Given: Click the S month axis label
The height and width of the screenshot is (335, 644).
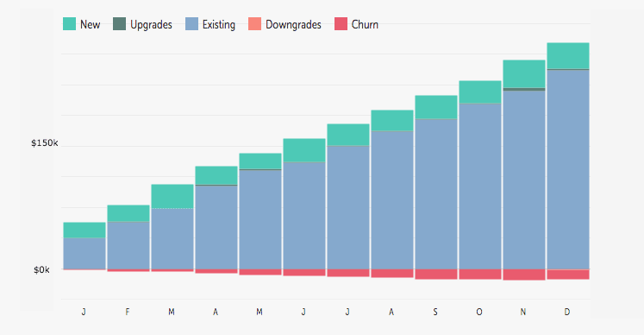Looking at the screenshot, I should (435, 312).
